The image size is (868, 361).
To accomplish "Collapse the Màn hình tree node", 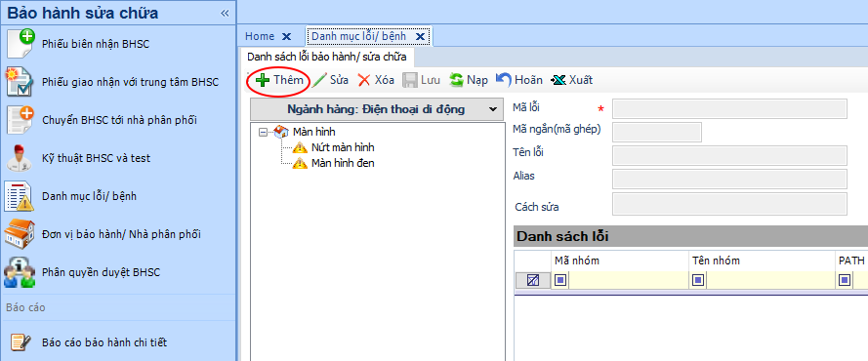I will 263,132.
